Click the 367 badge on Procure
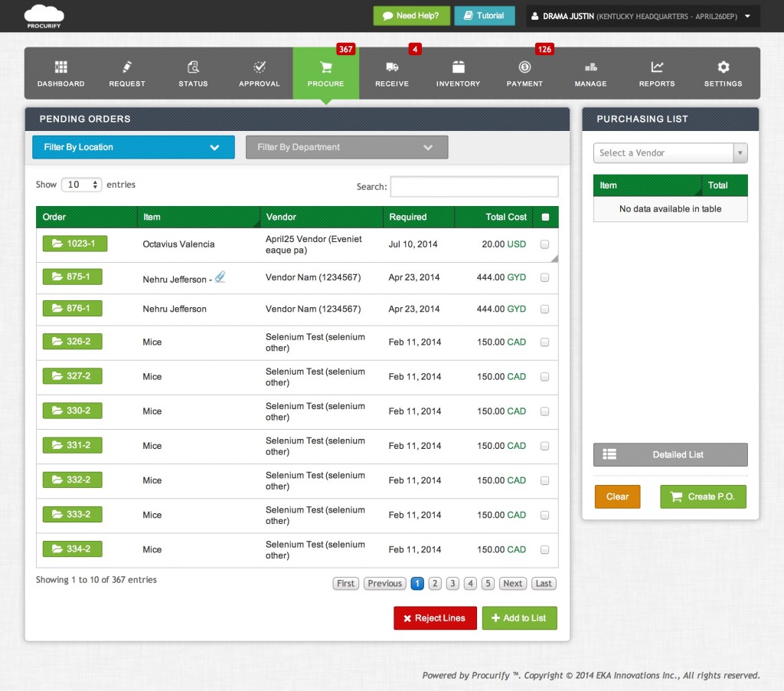 345,49
